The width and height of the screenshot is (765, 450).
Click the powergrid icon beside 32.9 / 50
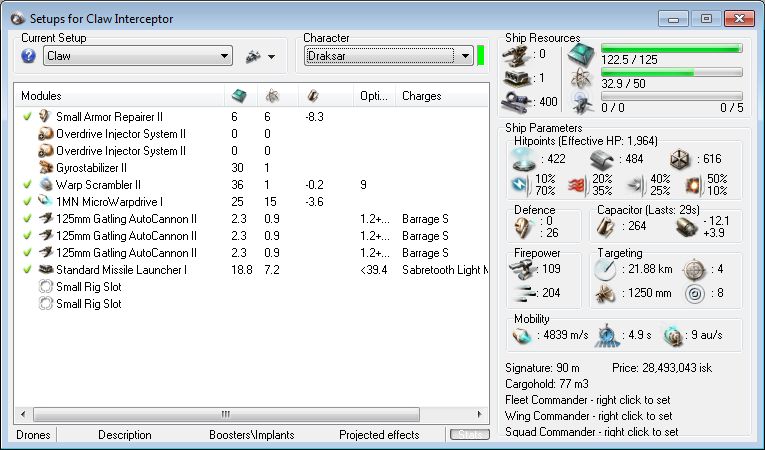pyautogui.click(x=581, y=79)
